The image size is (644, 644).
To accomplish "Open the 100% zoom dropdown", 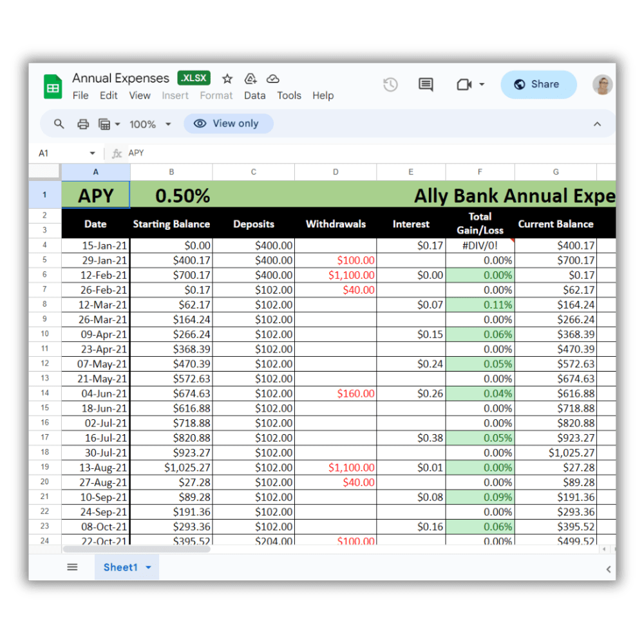I will [x=150, y=124].
